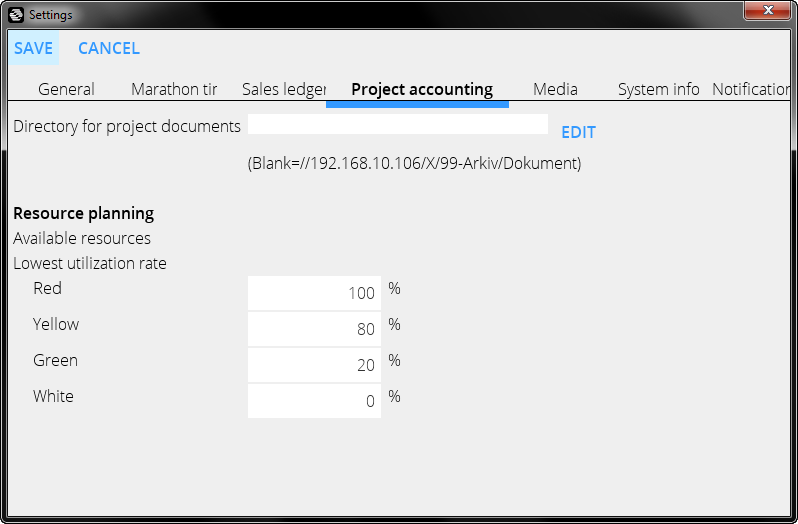Open the Media tab
Screen dimensions: 798x524
(555, 89)
